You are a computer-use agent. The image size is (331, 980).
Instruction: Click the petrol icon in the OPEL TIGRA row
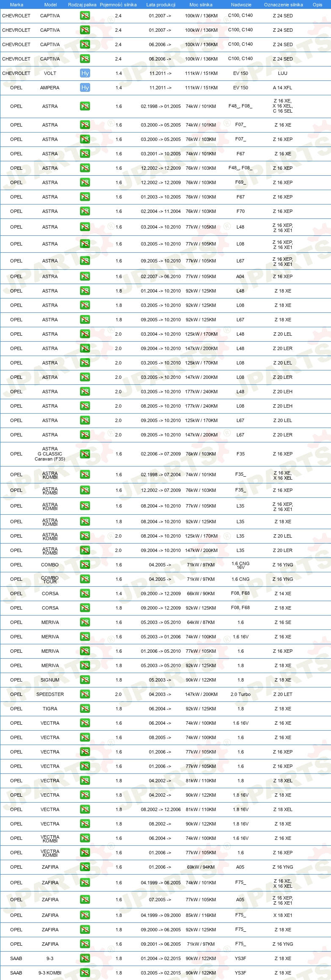point(85,709)
